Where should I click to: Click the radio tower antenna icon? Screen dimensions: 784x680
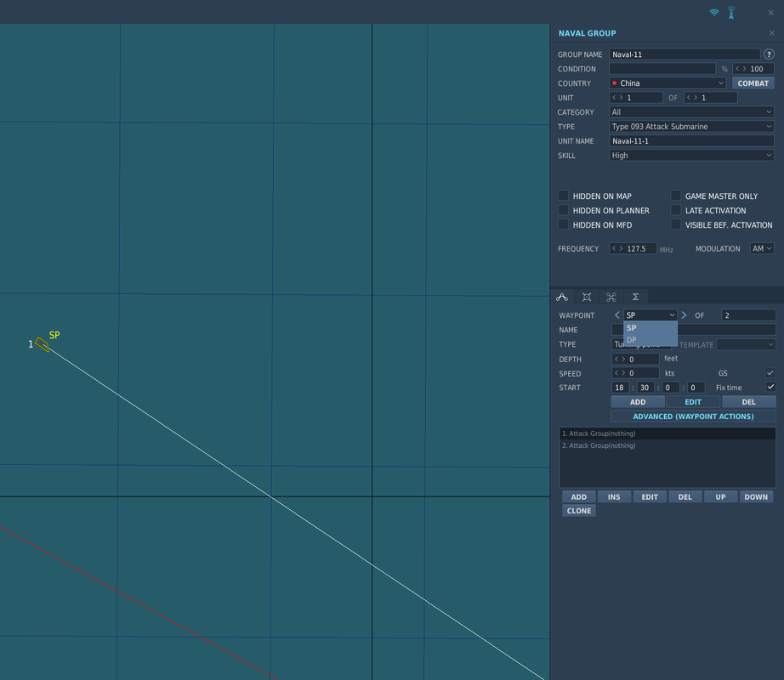[731, 13]
